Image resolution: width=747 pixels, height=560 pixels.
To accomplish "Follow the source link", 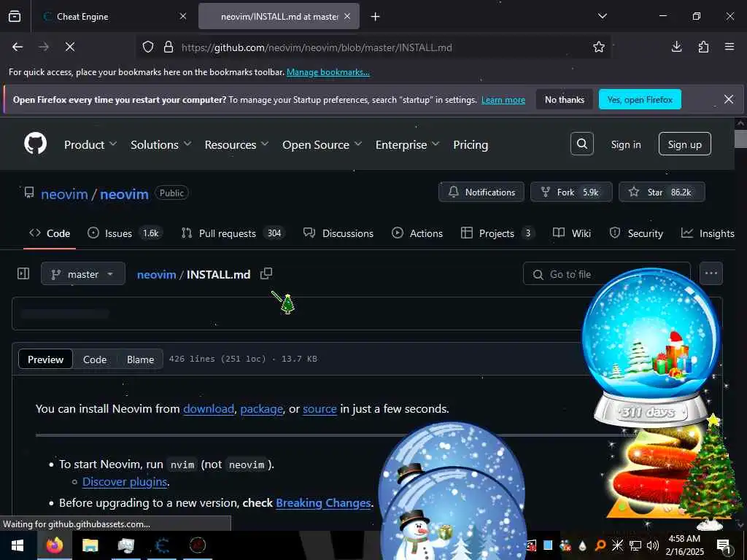I will 320,409.
